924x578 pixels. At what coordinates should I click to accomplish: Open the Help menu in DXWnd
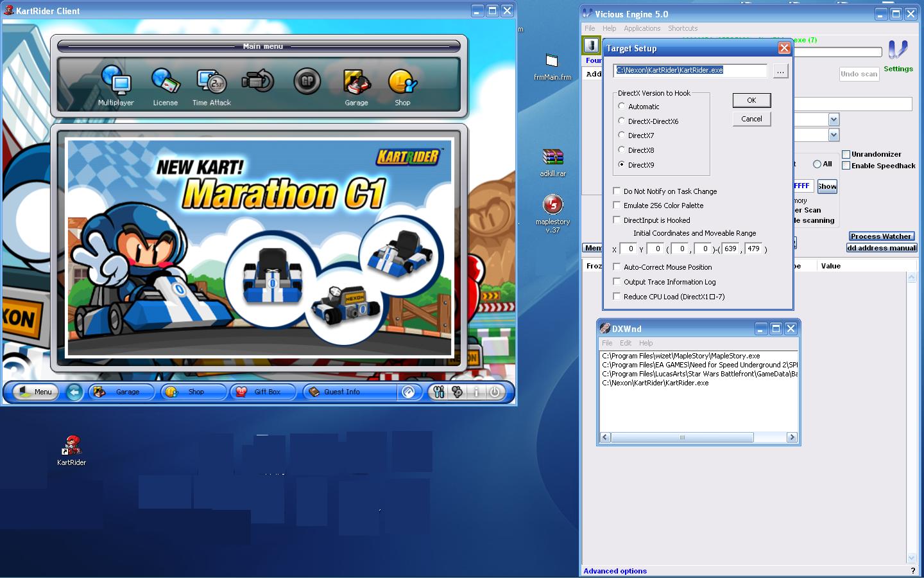[x=646, y=343]
